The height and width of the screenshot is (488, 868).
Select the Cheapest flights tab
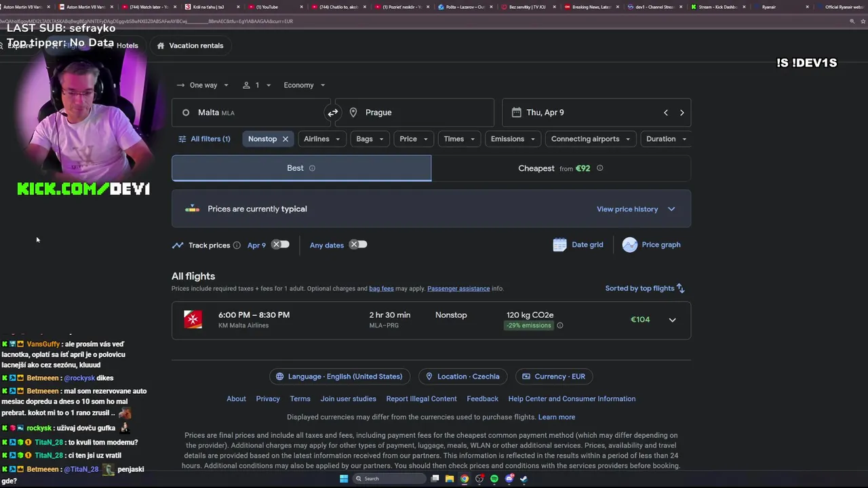561,168
